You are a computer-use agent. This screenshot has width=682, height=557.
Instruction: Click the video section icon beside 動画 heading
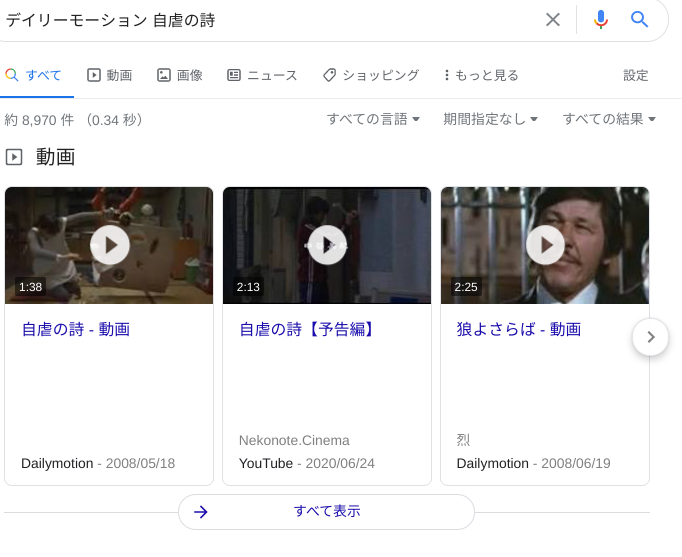(x=14, y=157)
